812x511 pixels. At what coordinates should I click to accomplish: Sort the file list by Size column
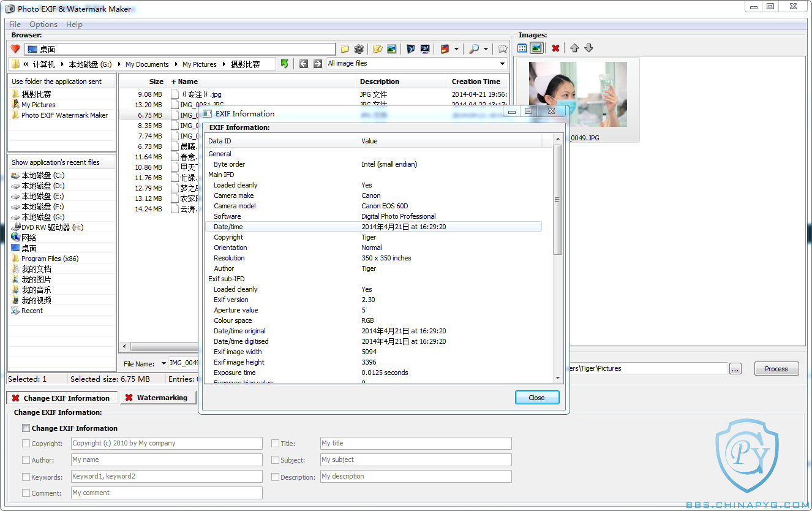pyautogui.click(x=142, y=81)
